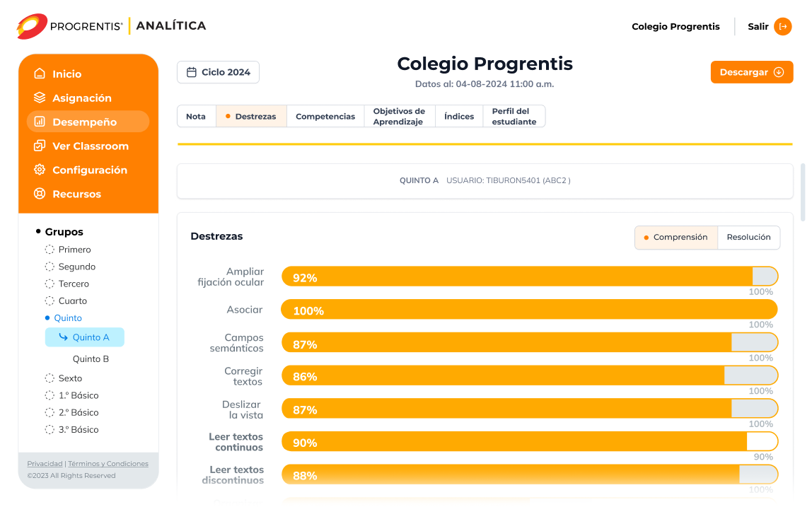Click the Asociar 100% progress bar
This screenshot has height=507, width=812.
click(529, 309)
